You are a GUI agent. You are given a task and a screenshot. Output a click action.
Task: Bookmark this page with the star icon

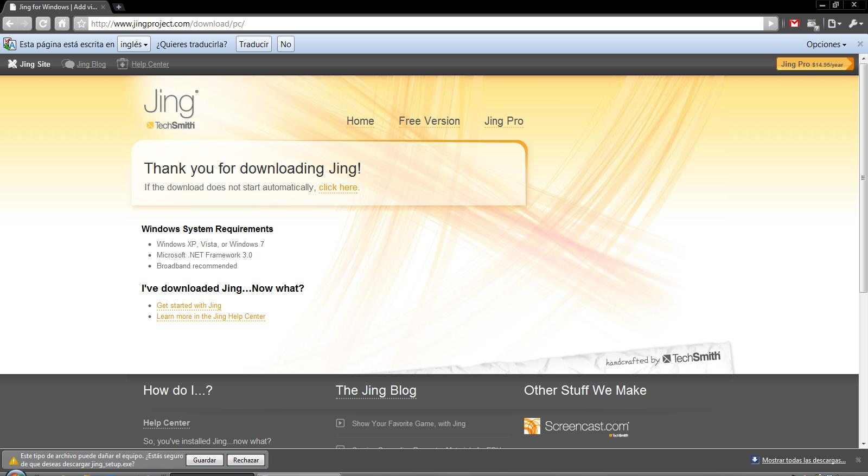[81, 24]
